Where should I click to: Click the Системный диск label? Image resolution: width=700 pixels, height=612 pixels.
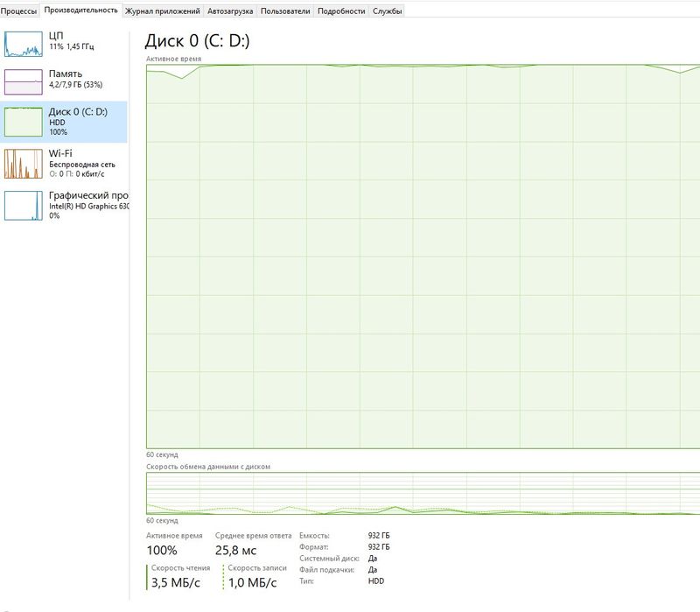tap(329, 559)
